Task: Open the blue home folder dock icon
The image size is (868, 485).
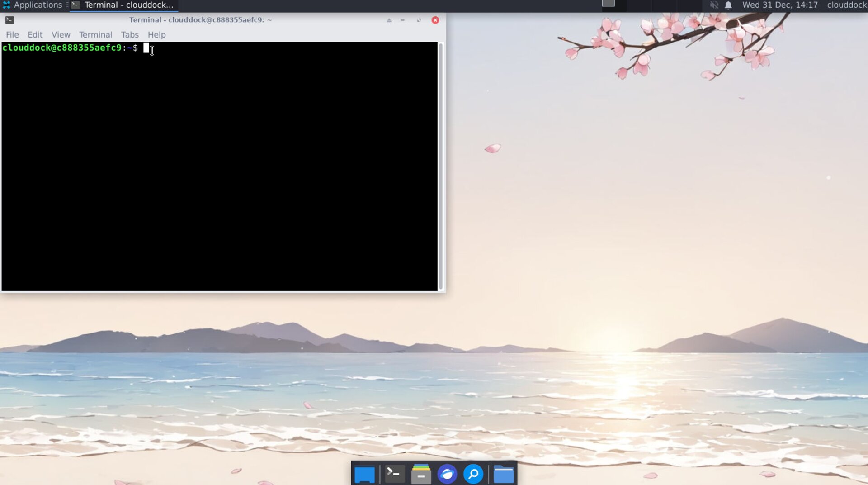Action: [x=503, y=475]
